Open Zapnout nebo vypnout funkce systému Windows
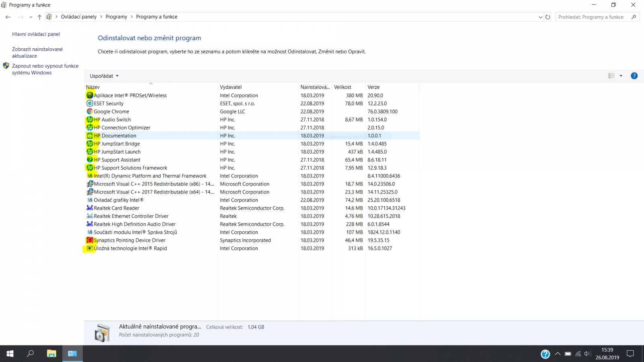 [45, 69]
